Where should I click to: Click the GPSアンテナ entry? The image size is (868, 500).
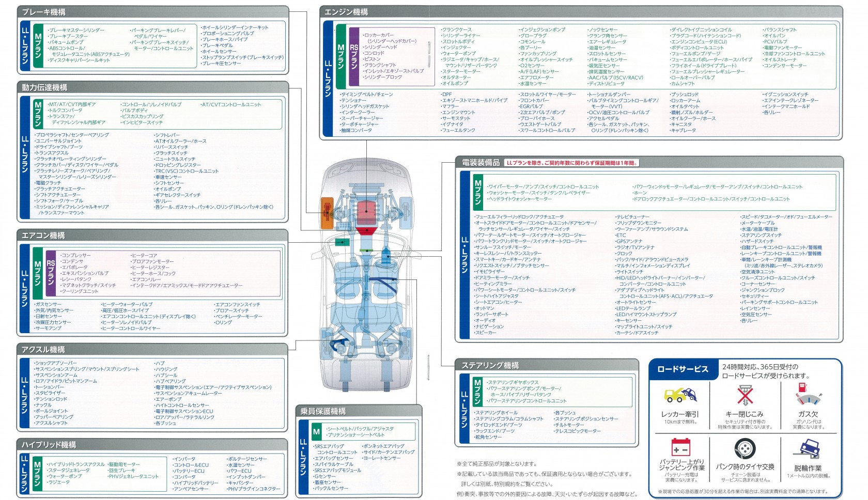coord(628,241)
